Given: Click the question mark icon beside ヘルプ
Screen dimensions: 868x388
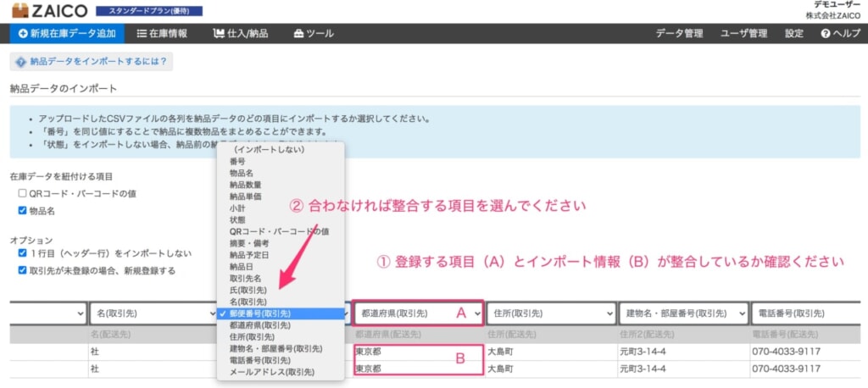Looking at the screenshot, I should [x=826, y=33].
